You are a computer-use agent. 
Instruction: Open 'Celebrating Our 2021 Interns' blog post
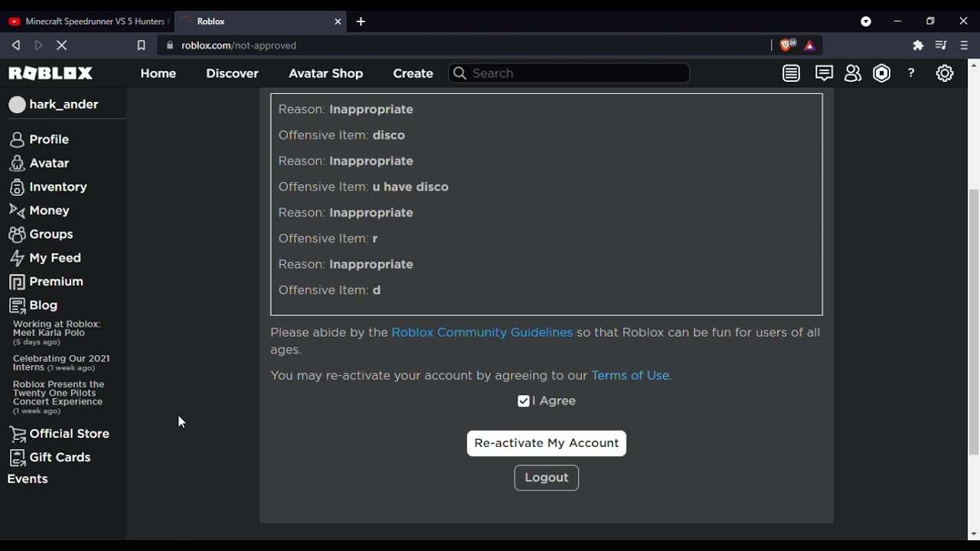point(61,363)
